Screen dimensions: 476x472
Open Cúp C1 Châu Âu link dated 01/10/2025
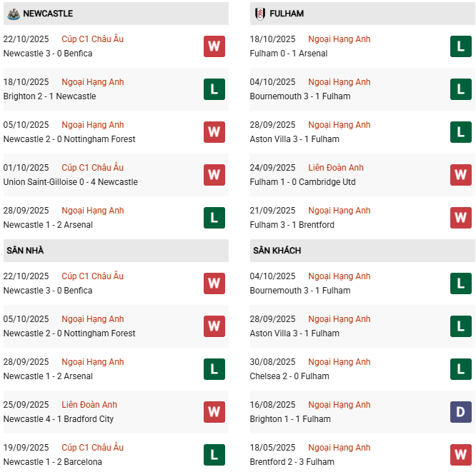tap(92, 168)
